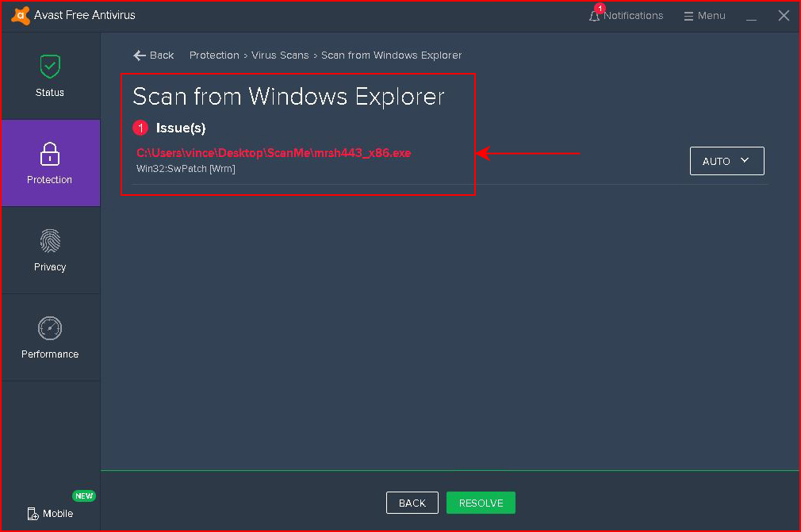Click the Win32:SwPatch [Wrm] threat name
The image size is (801, 532).
186,169
